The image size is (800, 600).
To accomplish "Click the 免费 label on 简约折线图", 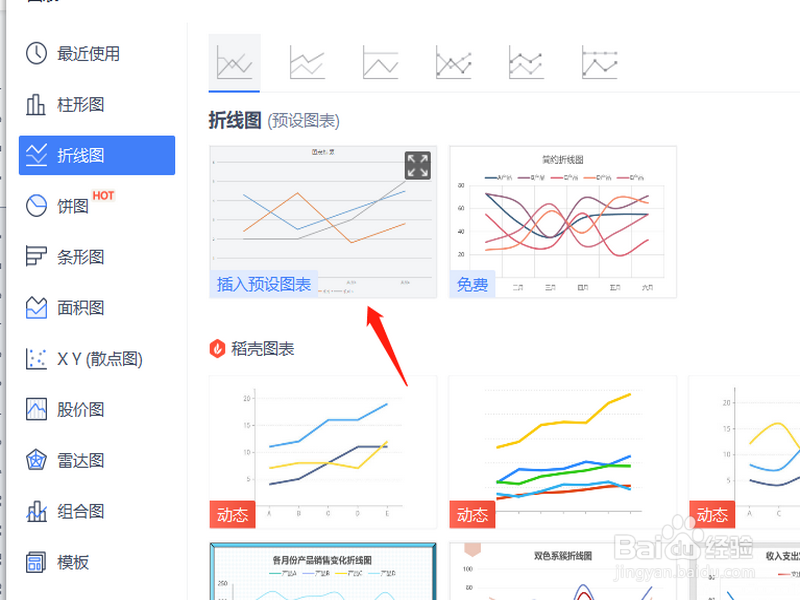I will tap(471, 284).
